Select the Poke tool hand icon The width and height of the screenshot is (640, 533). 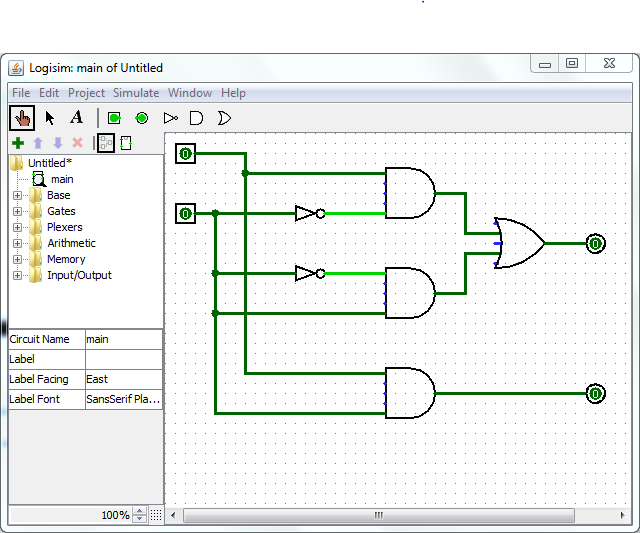click(22, 118)
